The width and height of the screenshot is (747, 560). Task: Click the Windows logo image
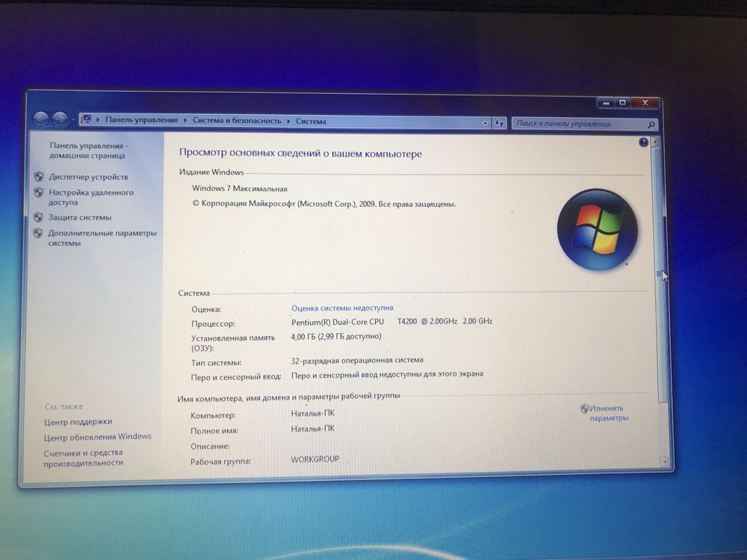point(598,229)
